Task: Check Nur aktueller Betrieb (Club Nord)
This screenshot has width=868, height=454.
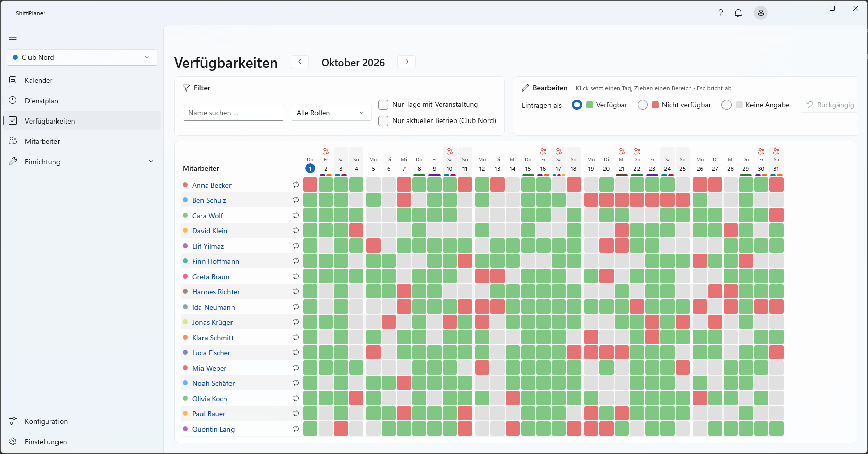Action: 383,121
